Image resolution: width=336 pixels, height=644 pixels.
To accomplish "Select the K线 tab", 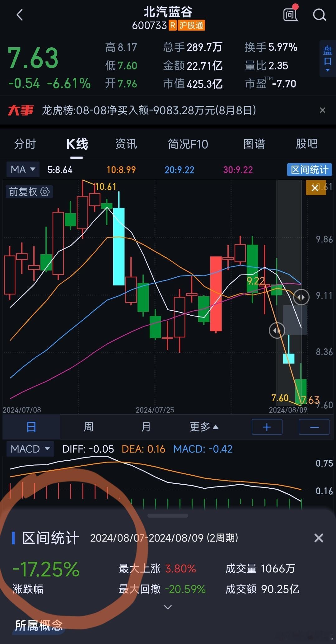I will (x=77, y=144).
